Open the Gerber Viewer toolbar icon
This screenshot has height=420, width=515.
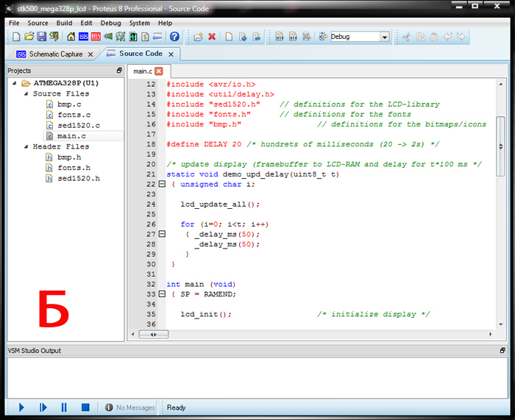121,37
